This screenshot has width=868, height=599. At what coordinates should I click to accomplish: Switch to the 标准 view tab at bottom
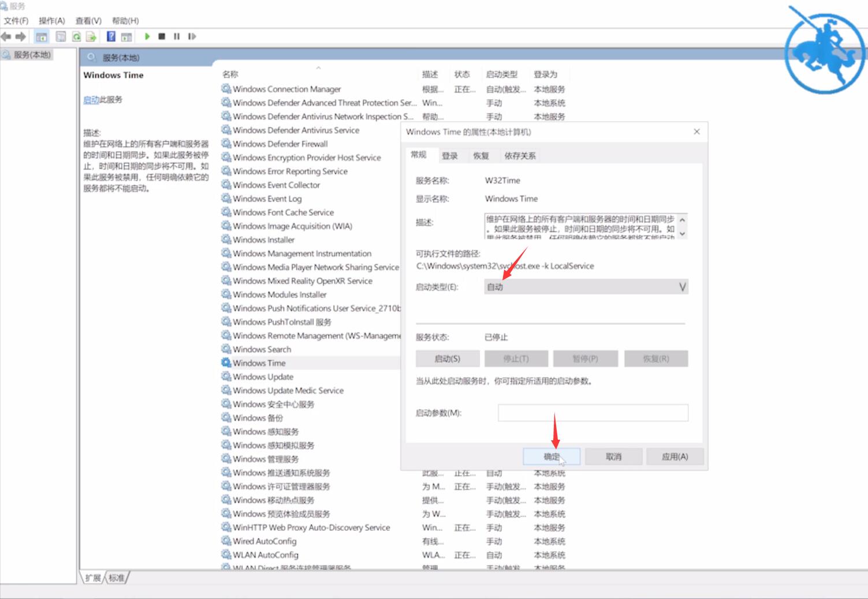117,578
